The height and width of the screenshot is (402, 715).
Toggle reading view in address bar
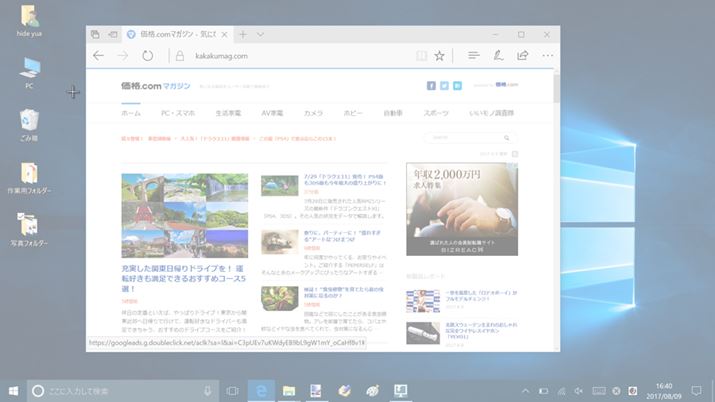[421, 56]
